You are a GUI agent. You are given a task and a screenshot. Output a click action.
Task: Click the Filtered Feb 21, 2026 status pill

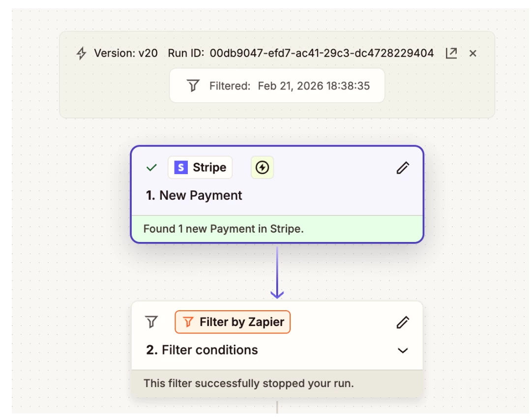pyautogui.click(x=277, y=86)
